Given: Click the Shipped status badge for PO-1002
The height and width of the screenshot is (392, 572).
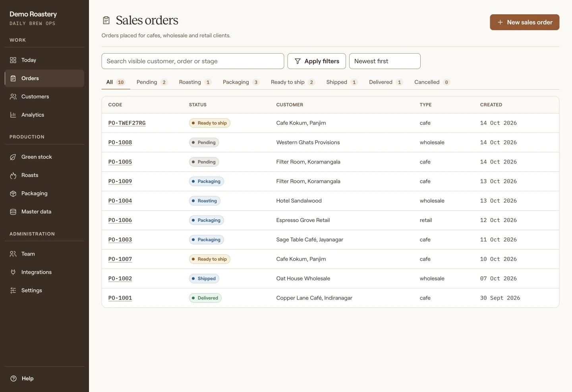Looking at the screenshot, I should pos(204,279).
